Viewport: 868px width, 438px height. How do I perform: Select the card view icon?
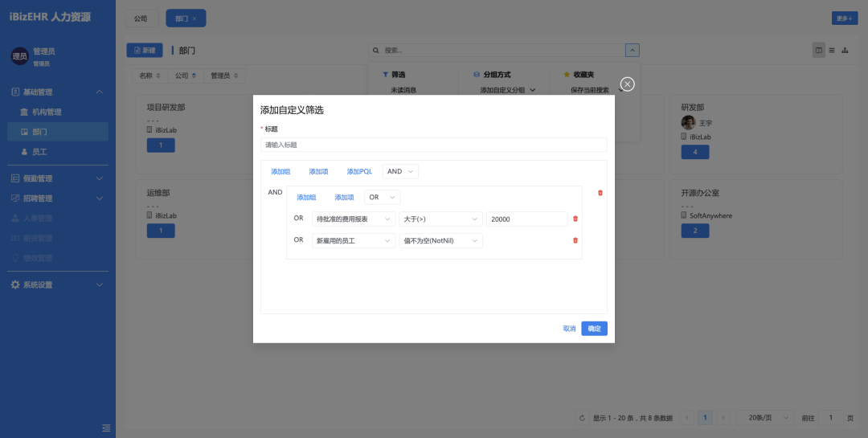[x=818, y=51]
